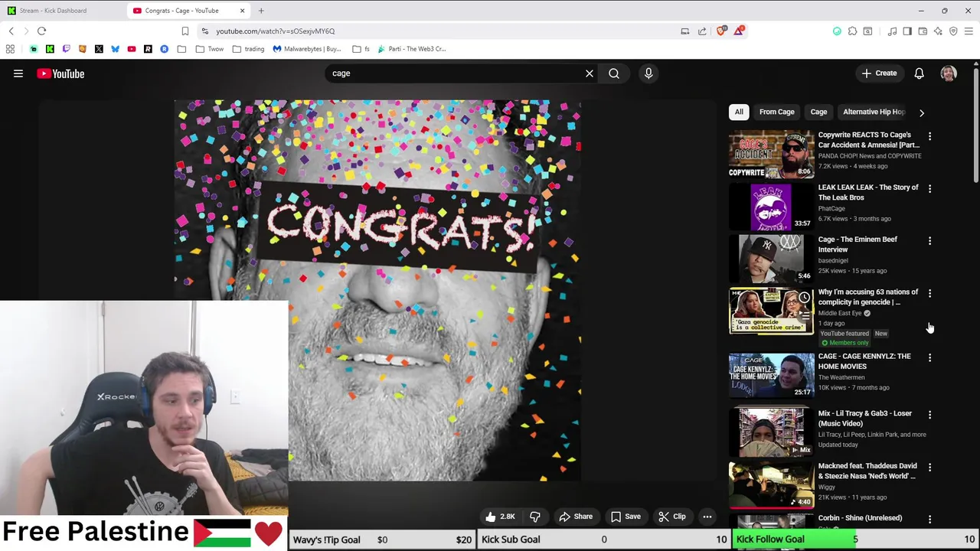Screen dimensions: 980x551
Task: Open options for 'Corbin - Shine' video
Action: click(x=929, y=519)
